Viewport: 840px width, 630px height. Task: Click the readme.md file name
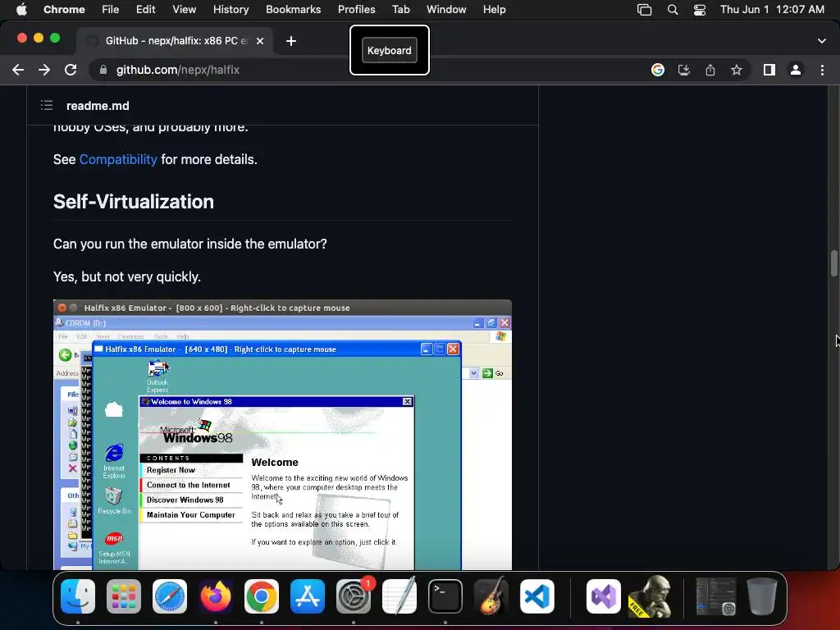click(x=98, y=106)
